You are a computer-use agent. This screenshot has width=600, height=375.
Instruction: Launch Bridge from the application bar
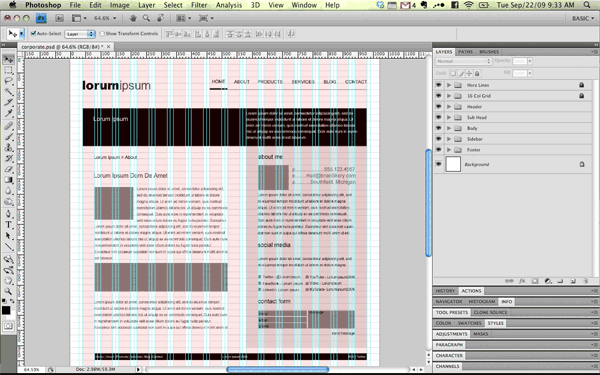pyautogui.click(x=59, y=18)
